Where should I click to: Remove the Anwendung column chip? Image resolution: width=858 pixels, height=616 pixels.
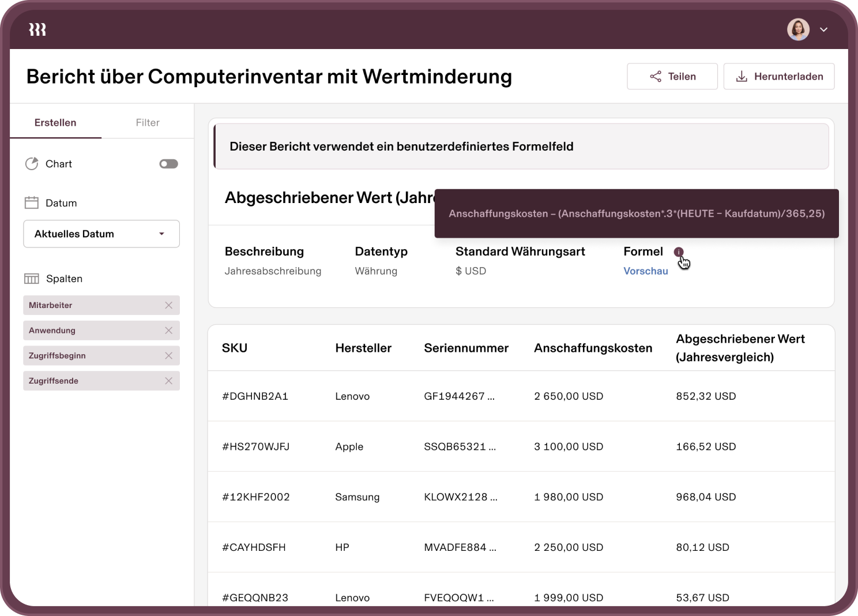[168, 330]
